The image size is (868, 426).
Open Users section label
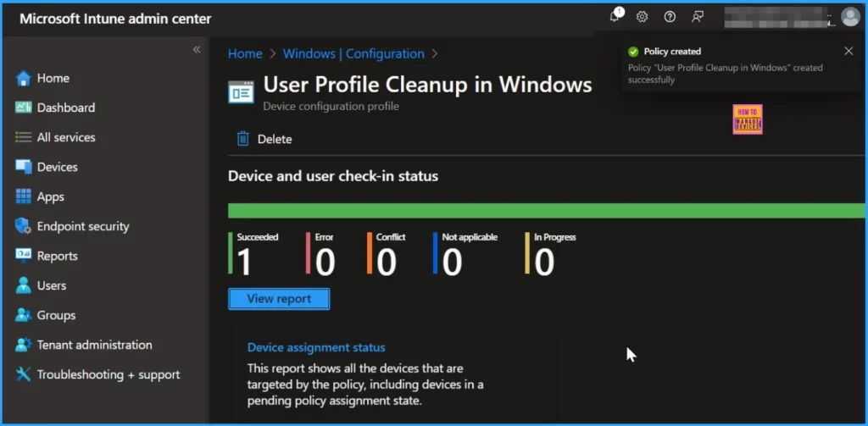[52, 285]
